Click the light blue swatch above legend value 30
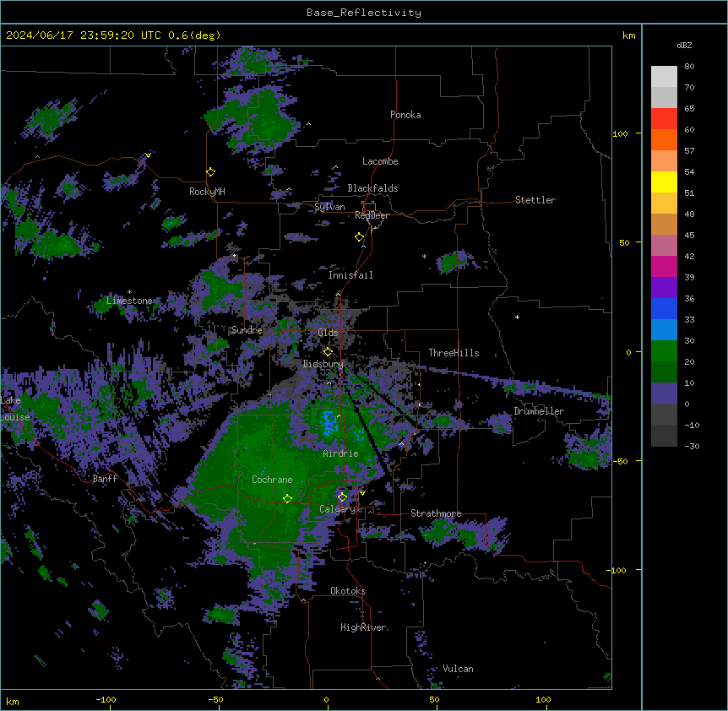The width and height of the screenshot is (728, 711). (664, 330)
